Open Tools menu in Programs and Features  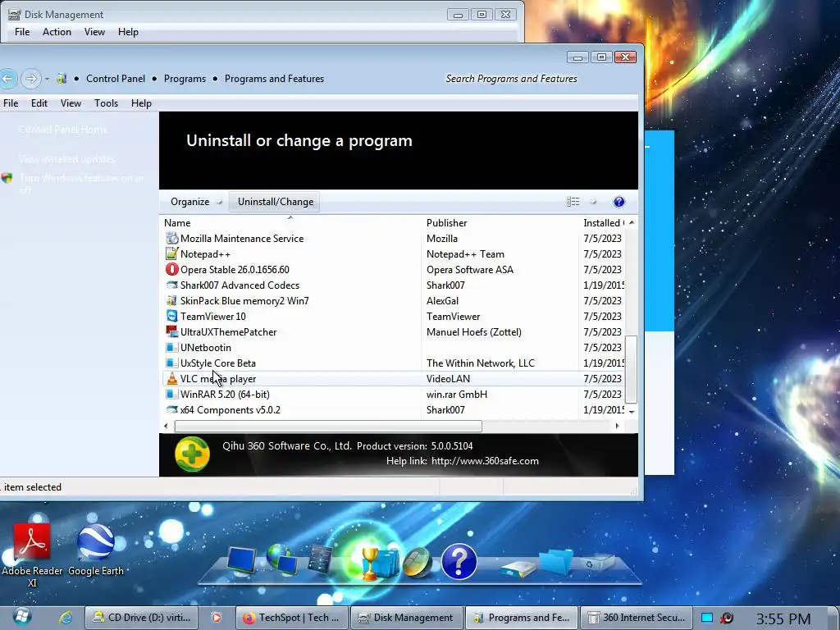(106, 103)
